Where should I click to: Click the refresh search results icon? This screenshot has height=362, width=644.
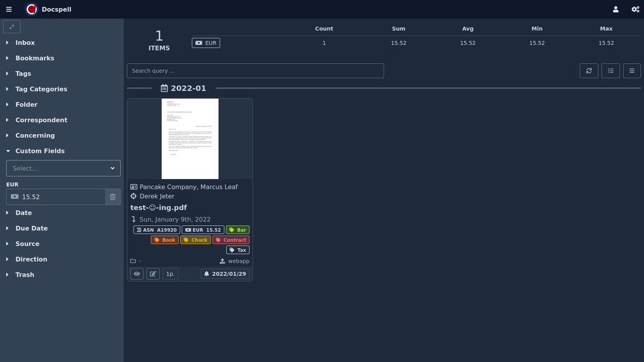pyautogui.click(x=589, y=71)
